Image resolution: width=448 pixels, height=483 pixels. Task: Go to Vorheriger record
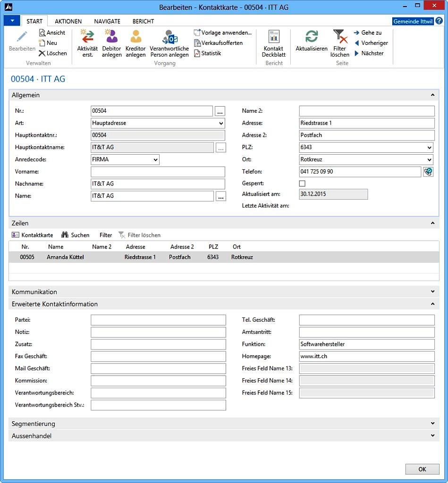(x=371, y=43)
